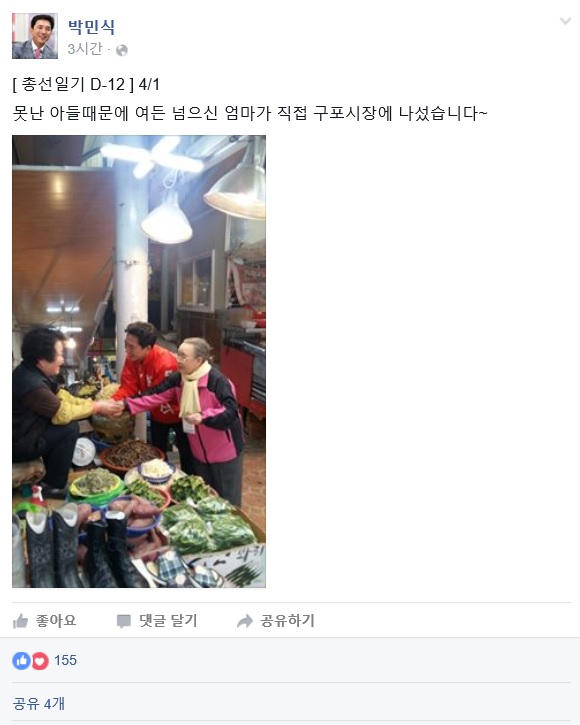Click the 4/1 date text in post
Viewport: 580px width, 725px height.
(149, 85)
